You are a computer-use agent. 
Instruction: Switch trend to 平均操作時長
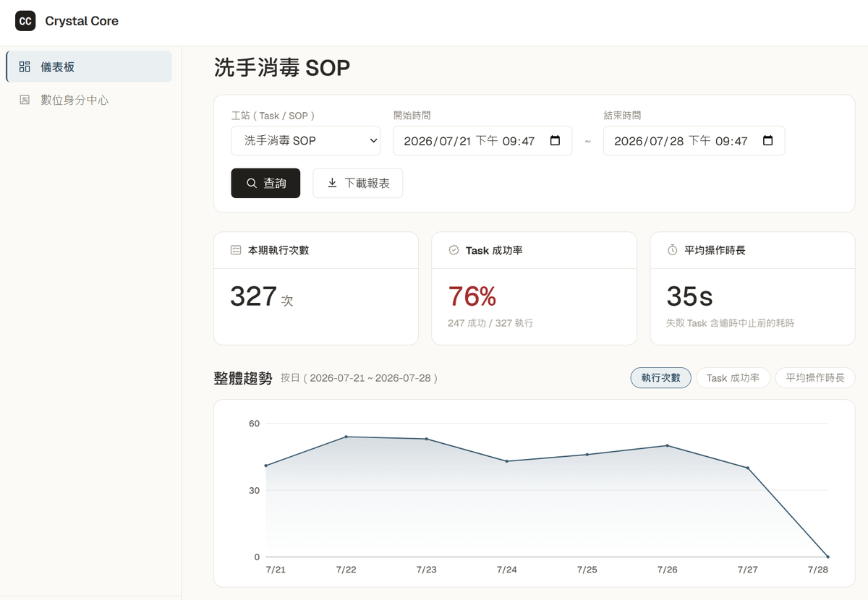[815, 378]
